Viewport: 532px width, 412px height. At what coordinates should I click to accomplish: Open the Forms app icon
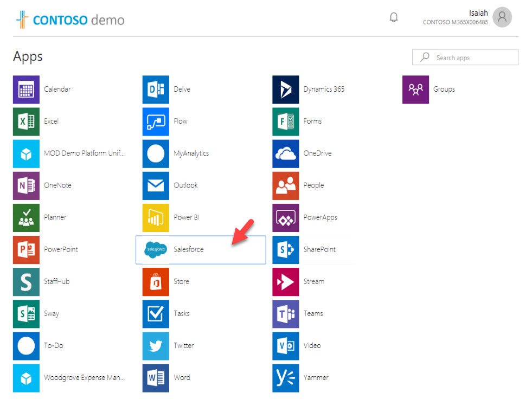286,121
